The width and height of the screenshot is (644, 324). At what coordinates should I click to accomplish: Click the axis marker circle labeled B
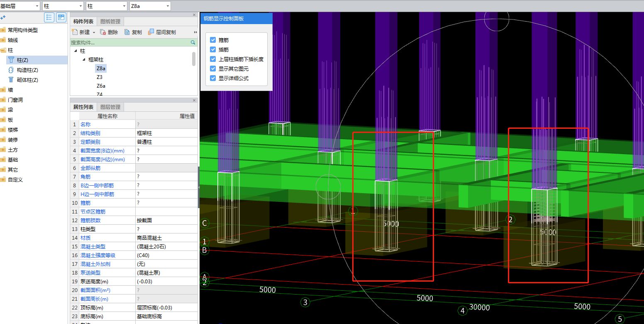[204, 250]
